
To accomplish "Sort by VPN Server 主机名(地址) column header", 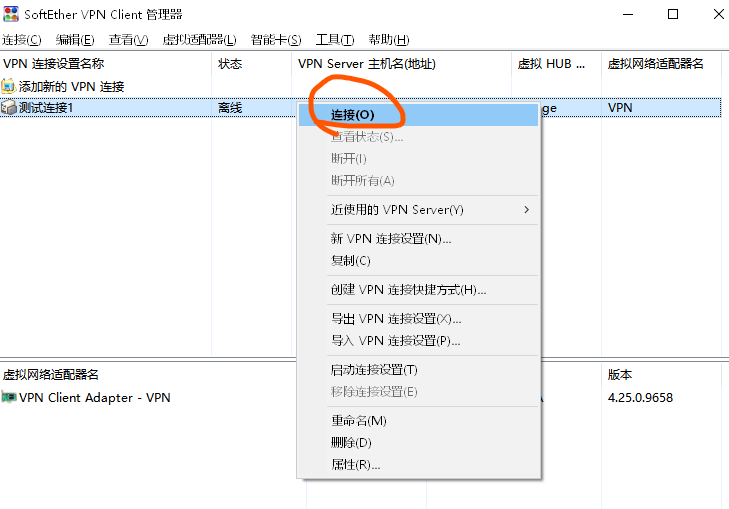I will 401,63.
